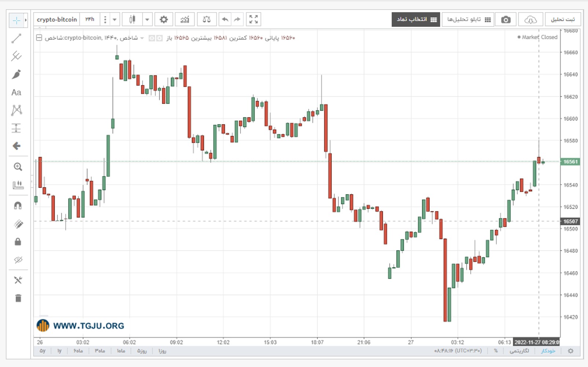
Task: Toggle magnet mode
Action: 18,206
